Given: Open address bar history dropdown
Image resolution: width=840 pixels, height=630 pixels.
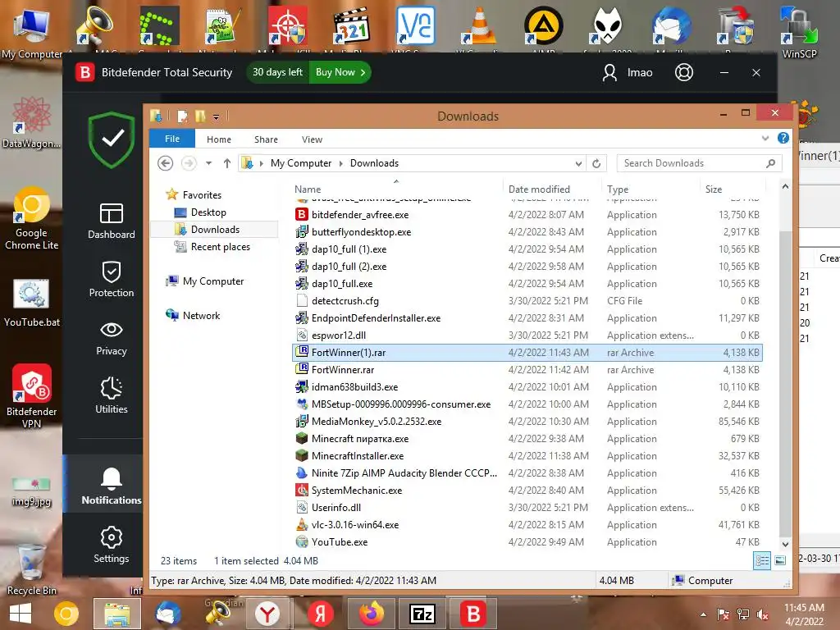Looking at the screenshot, I should pos(578,163).
